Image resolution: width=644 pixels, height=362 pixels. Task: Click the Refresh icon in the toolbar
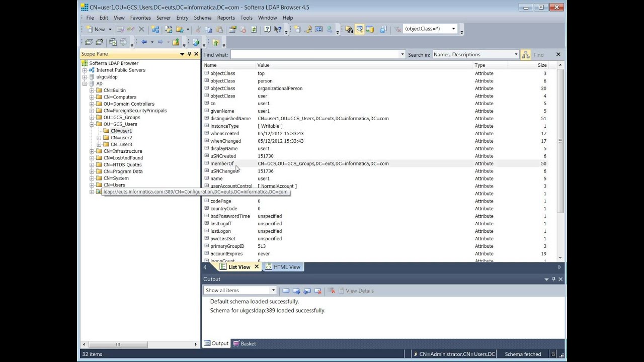[x=254, y=29]
